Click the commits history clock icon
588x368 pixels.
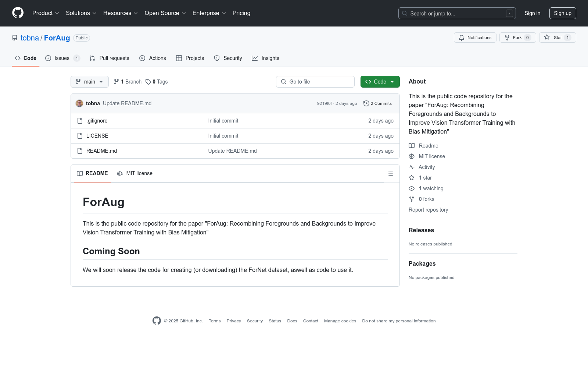(x=366, y=103)
